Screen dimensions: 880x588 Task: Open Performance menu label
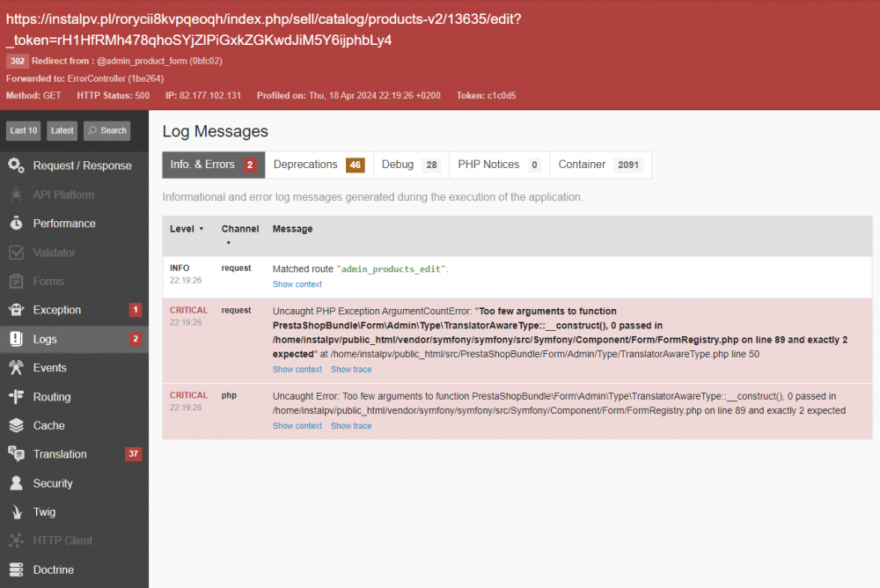pos(64,224)
